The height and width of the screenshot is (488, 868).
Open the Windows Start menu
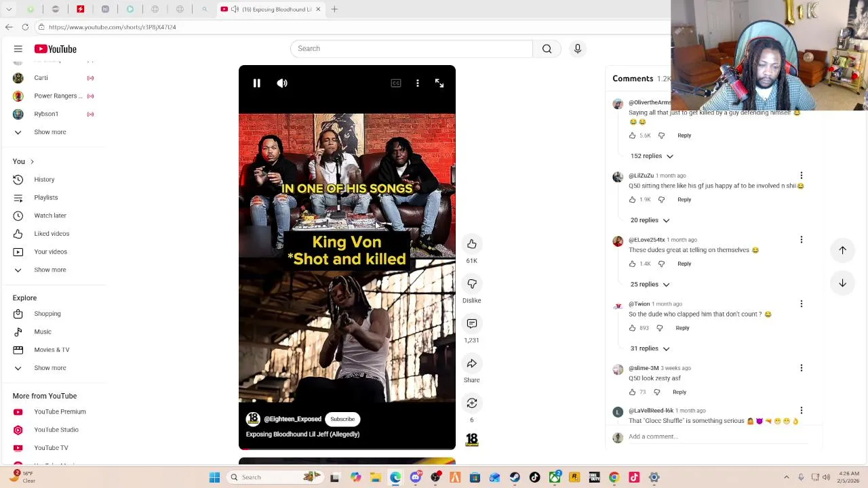[x=214, y=478]
